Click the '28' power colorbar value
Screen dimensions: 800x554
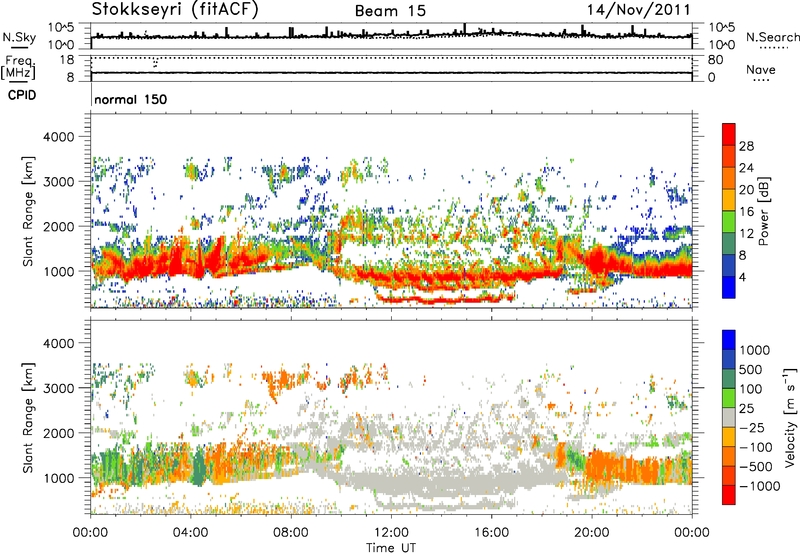pos(746,146)
